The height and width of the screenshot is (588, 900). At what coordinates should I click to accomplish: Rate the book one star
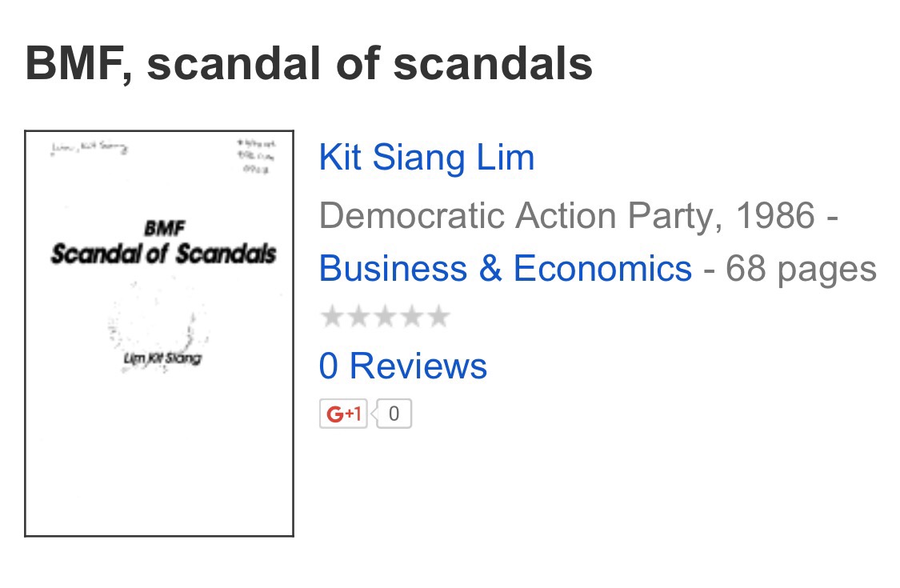(331, 318)
